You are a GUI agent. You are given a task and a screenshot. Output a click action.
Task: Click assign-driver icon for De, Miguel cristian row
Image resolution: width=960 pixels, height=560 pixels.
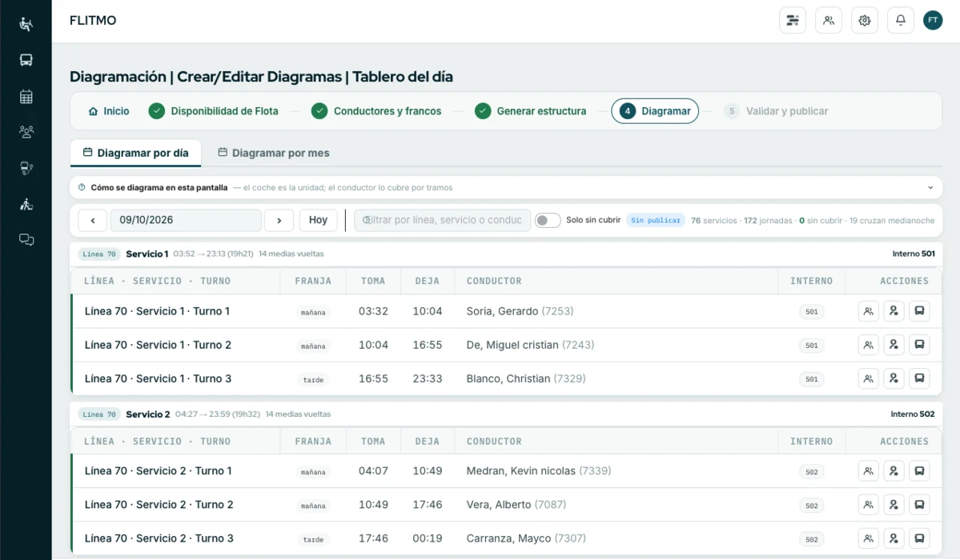click(x=894, y=345)
